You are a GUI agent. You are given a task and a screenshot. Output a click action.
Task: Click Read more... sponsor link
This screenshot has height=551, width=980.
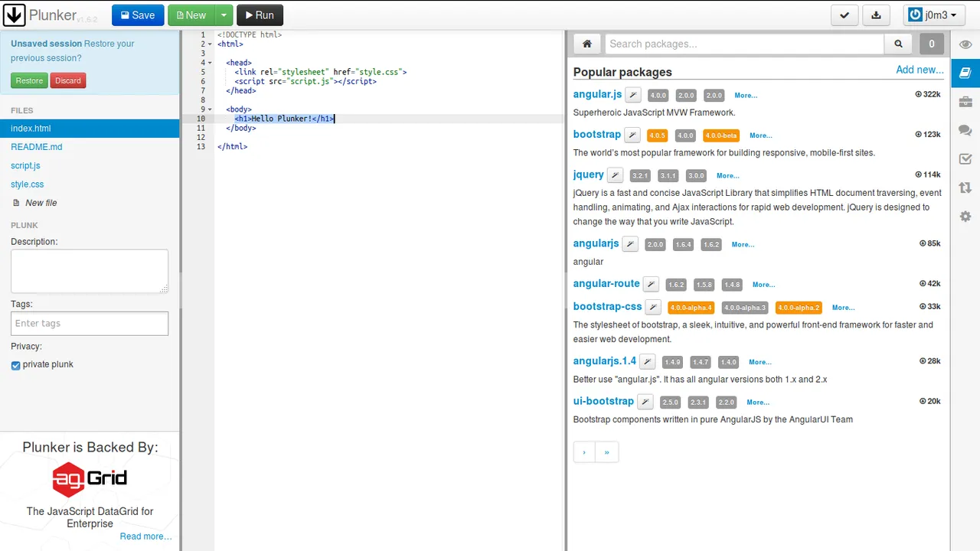click(145, 536)
